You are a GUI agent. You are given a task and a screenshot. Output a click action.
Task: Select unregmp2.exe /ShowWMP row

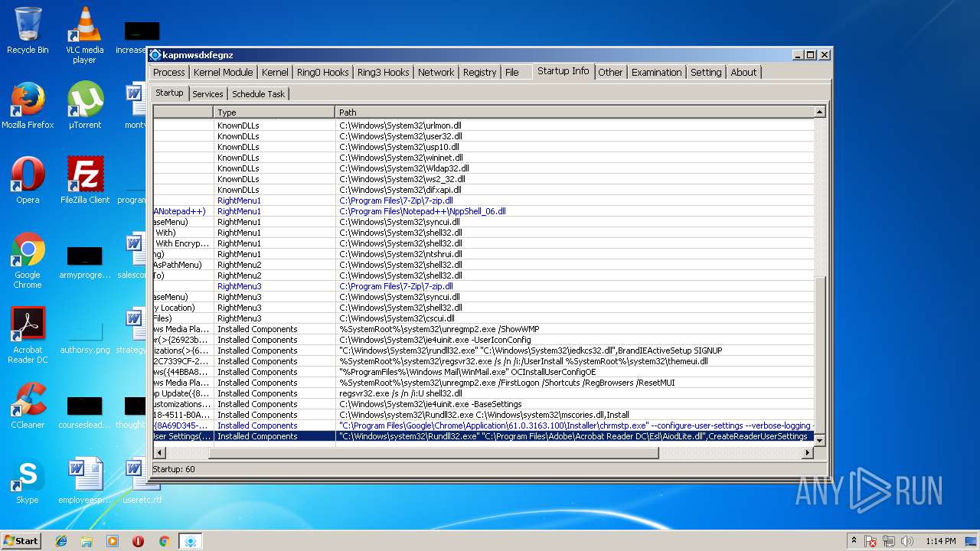coord(483,328)
